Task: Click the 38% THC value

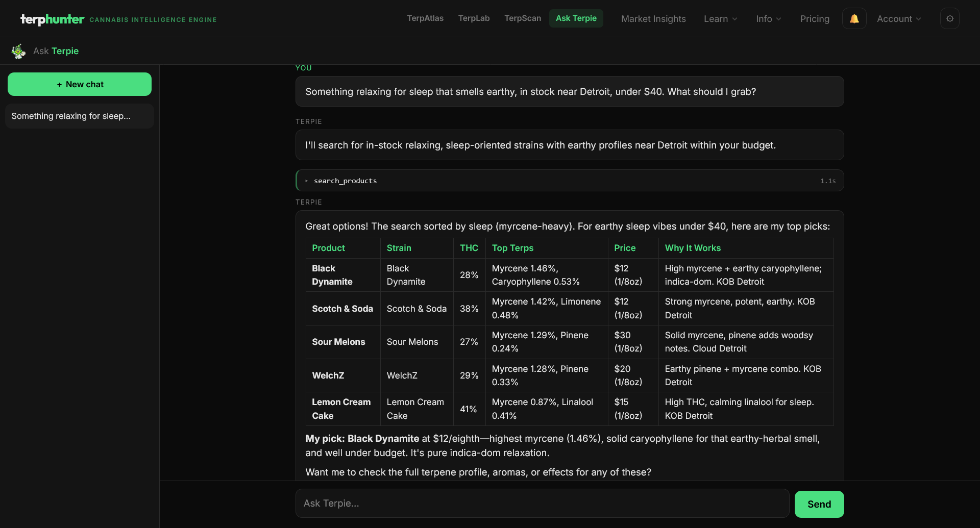Action: point(469,309)
